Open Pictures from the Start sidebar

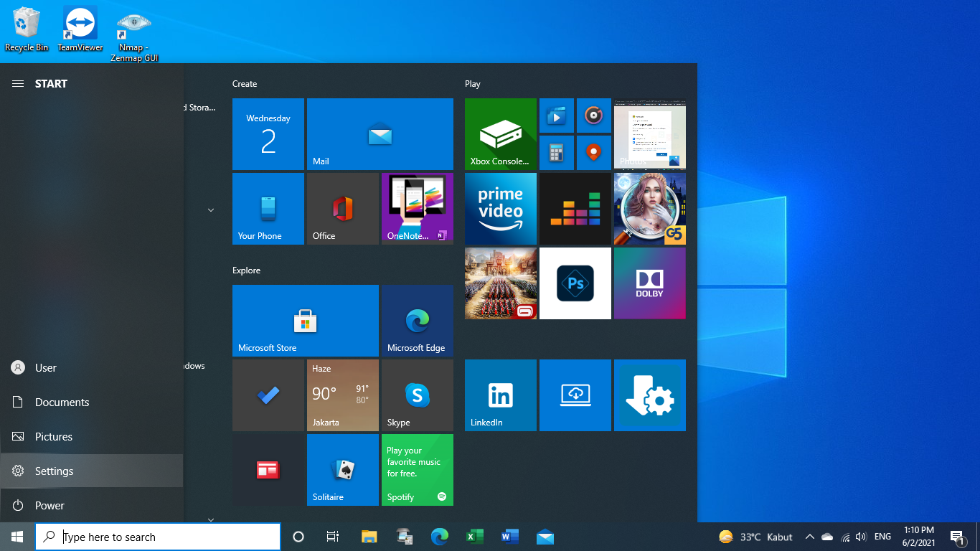point(54,436)
